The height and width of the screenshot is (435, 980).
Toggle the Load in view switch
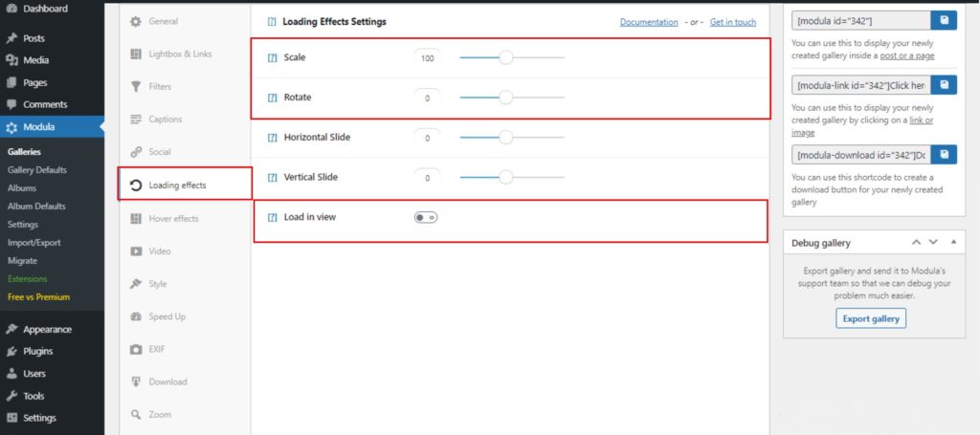tap(426, 218)
